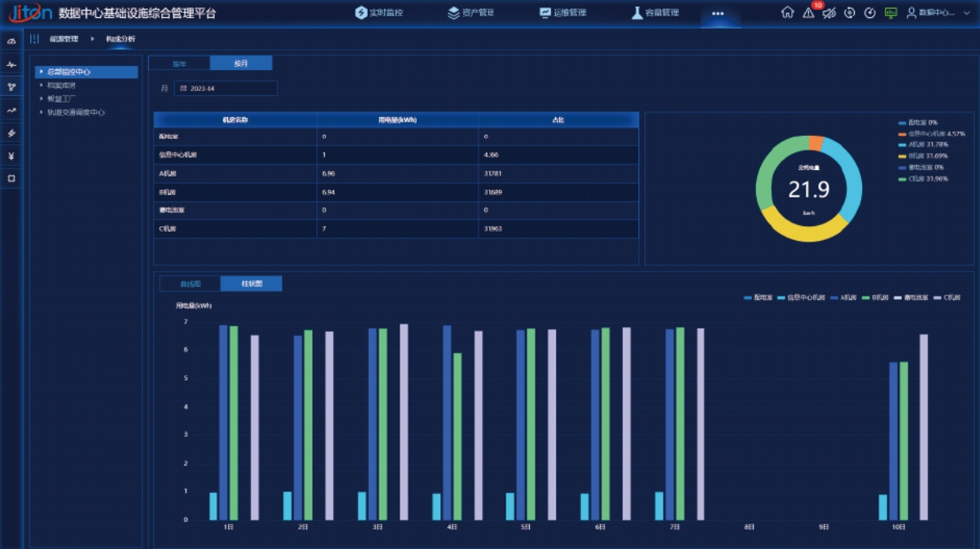Click the heartbeat waveform icon in sidebar

coord(11,64)
